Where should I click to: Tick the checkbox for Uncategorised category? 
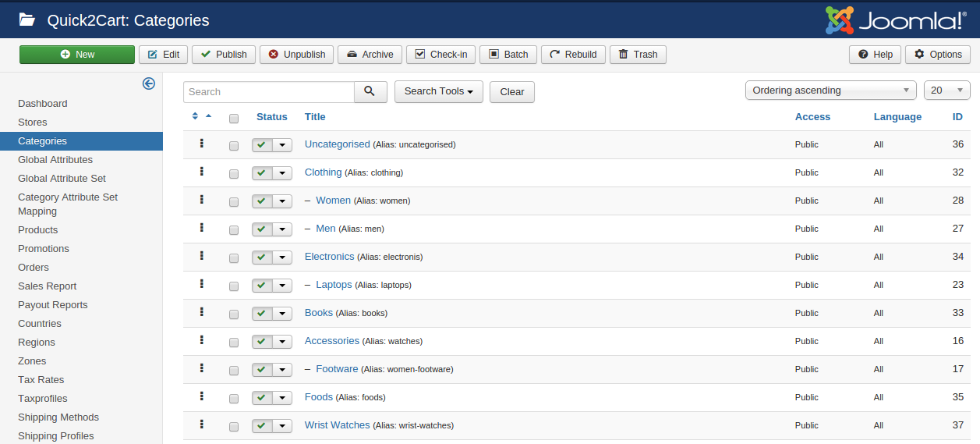point(234,145)
